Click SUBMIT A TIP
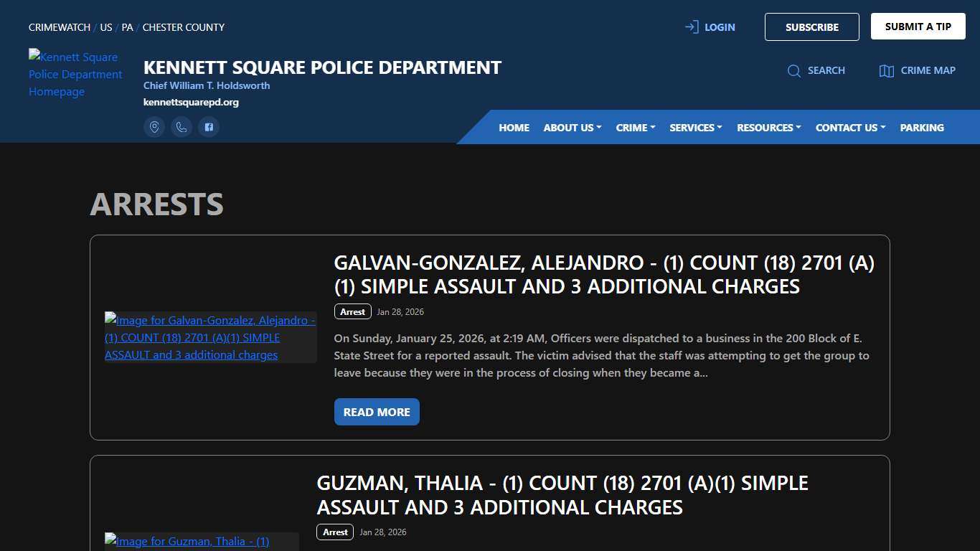Screen dimensions: 980x551 tap(918, 26)
